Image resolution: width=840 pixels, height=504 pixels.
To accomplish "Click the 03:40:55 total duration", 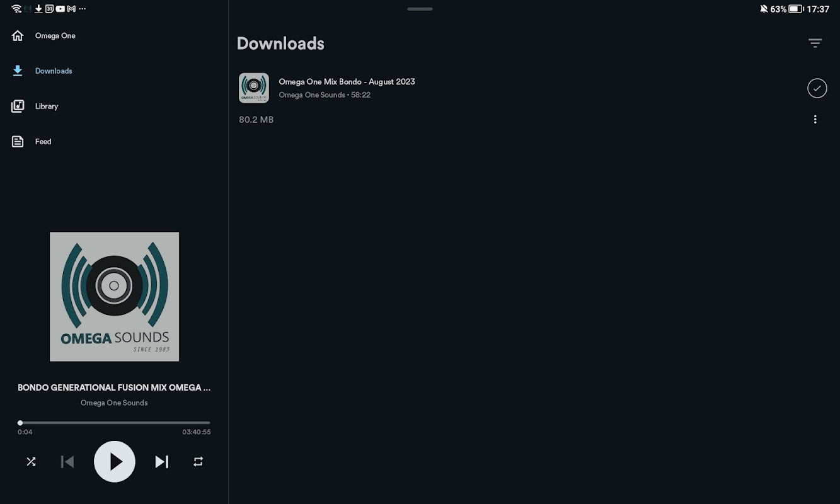I will pos(197,432).
